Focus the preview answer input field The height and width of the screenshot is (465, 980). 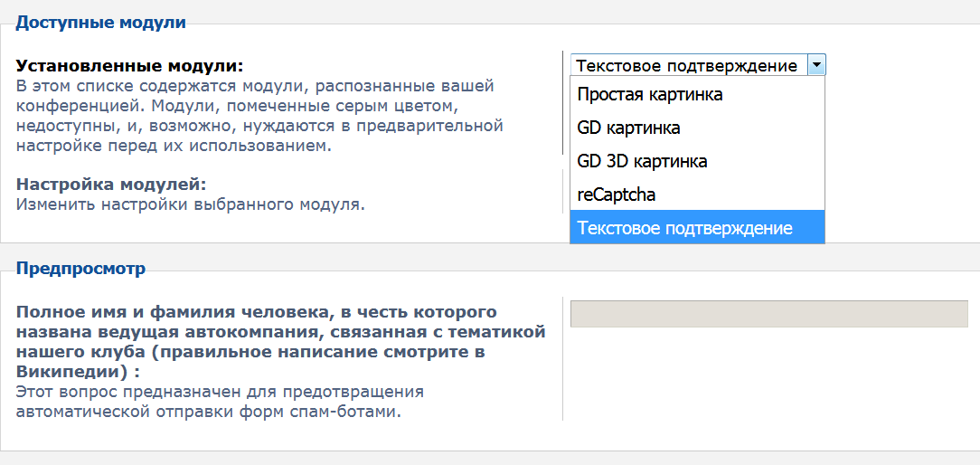[768, 313]
